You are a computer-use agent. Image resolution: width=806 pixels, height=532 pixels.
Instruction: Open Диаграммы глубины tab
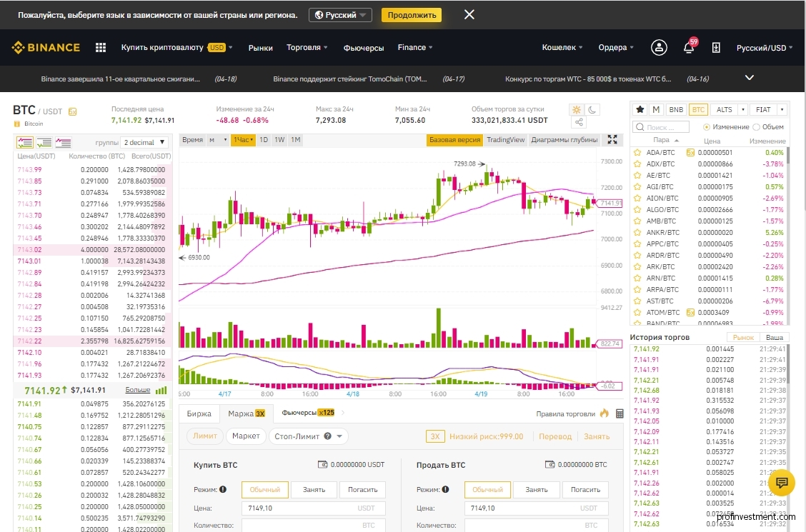(564, 140)
